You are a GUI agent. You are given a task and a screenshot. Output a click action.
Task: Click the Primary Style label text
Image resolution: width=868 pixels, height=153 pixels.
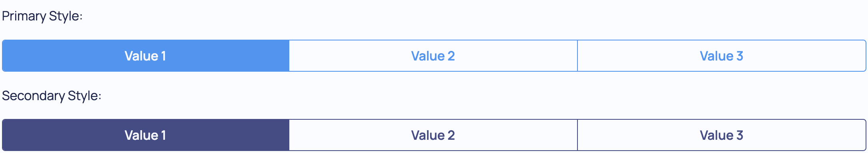pyautogui.click(x=42, y=16)
